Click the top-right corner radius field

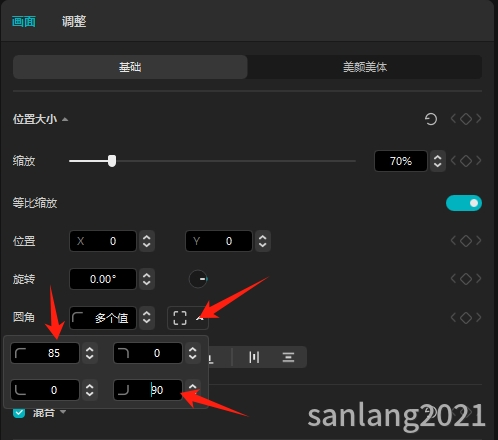148,353
